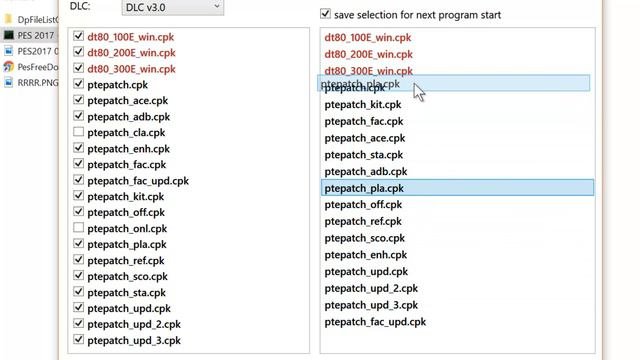Select ptepatch_adb.cpk in right order list
Image resolution: width=640 pixels, height=360 pixels.
(366, 171)
